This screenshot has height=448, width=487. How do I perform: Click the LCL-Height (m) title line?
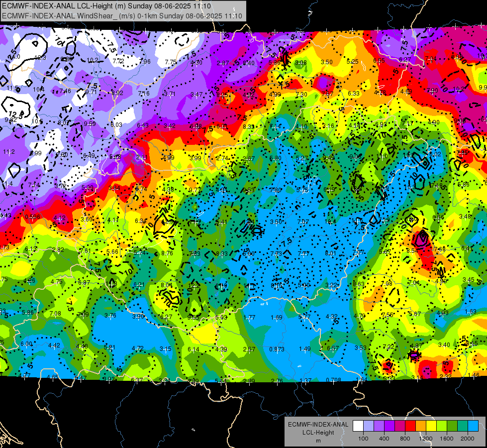(x=106, y=6)
